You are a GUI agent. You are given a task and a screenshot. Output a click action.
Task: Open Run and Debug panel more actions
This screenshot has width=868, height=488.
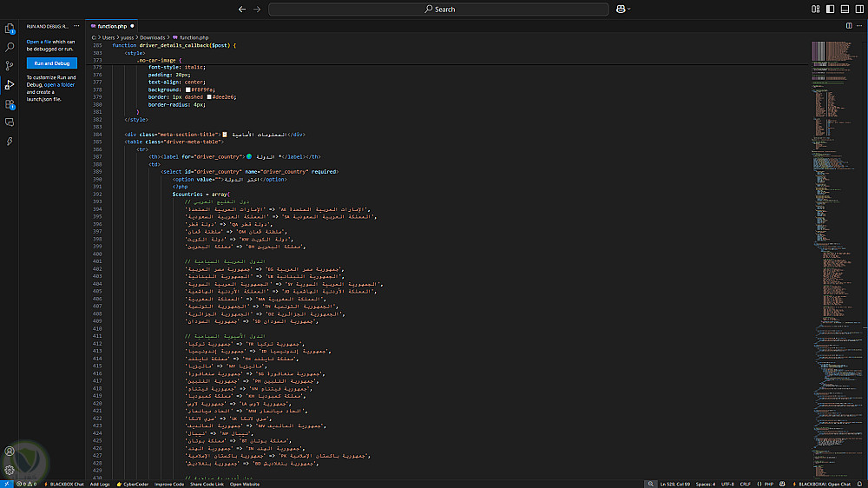[x=77, y=26]
